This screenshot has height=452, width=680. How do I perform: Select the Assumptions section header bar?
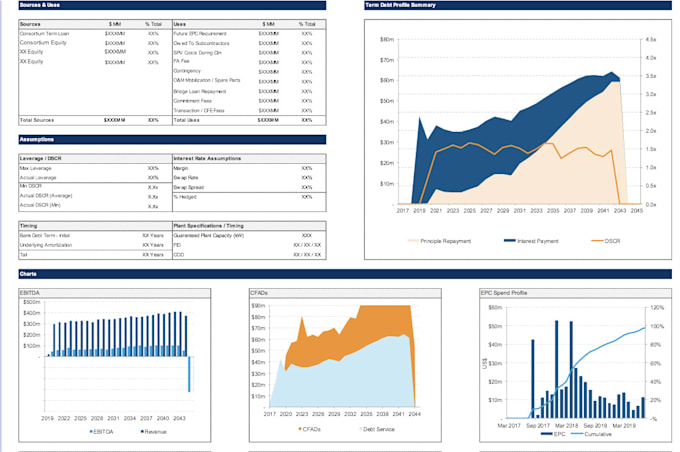(x=172, y=140)
